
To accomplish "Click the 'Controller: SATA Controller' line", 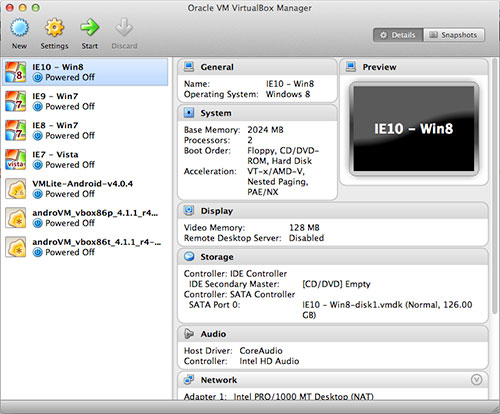I will pyautogui.click(x=239, y=294).
